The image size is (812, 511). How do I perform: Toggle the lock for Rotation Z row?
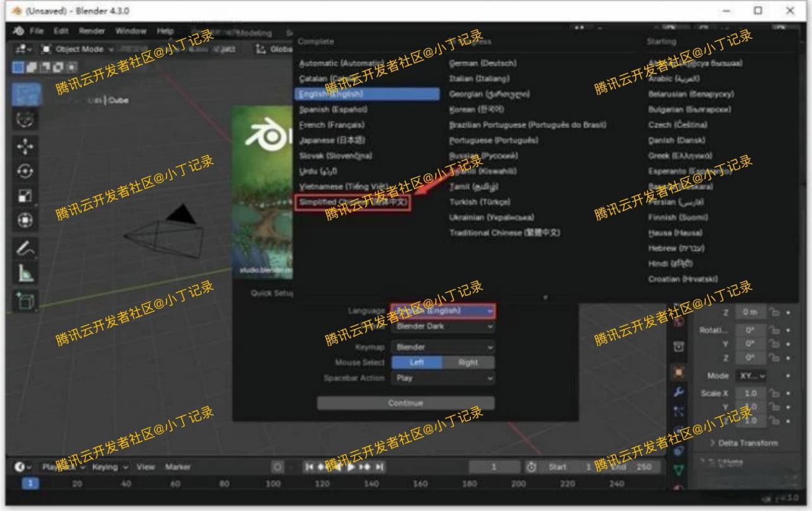[x=773, y=358]
